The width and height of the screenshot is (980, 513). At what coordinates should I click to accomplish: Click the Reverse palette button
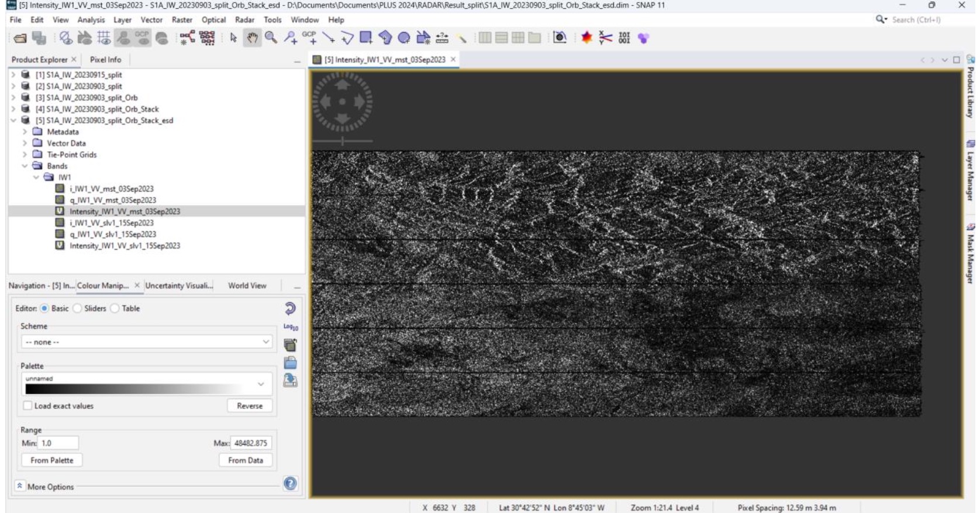[x=250, y=406]
